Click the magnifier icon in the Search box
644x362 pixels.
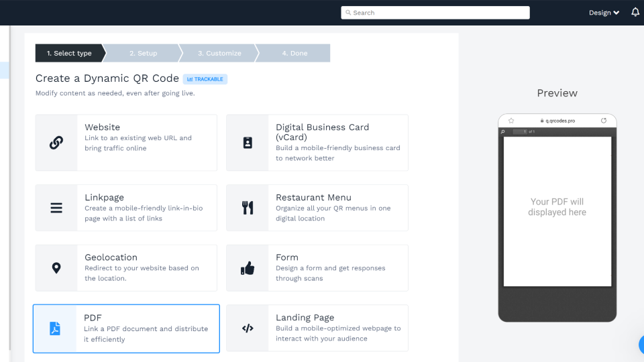point(348,13)
